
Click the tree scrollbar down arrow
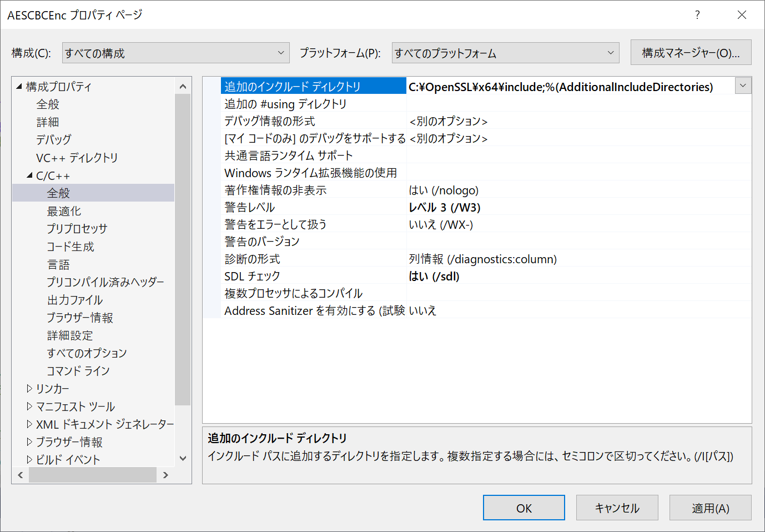pyautogui.click(x=183, y=458)
